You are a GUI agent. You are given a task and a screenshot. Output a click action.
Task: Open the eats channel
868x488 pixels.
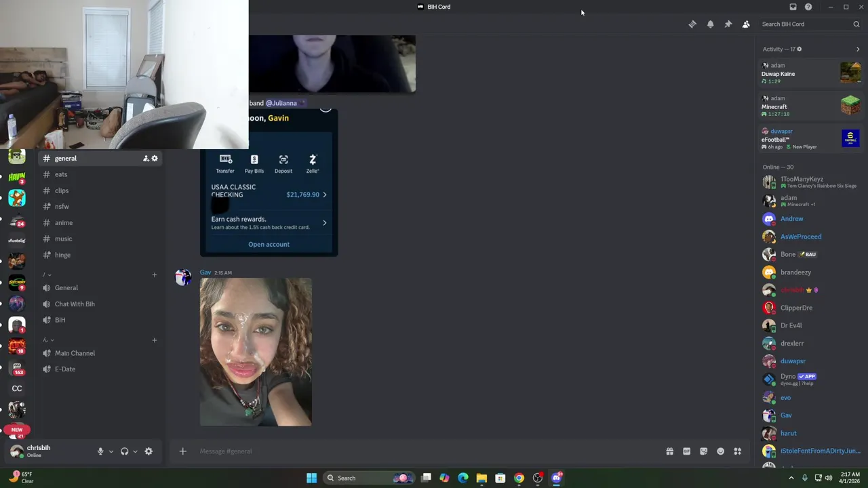click(x=100, y=175)
